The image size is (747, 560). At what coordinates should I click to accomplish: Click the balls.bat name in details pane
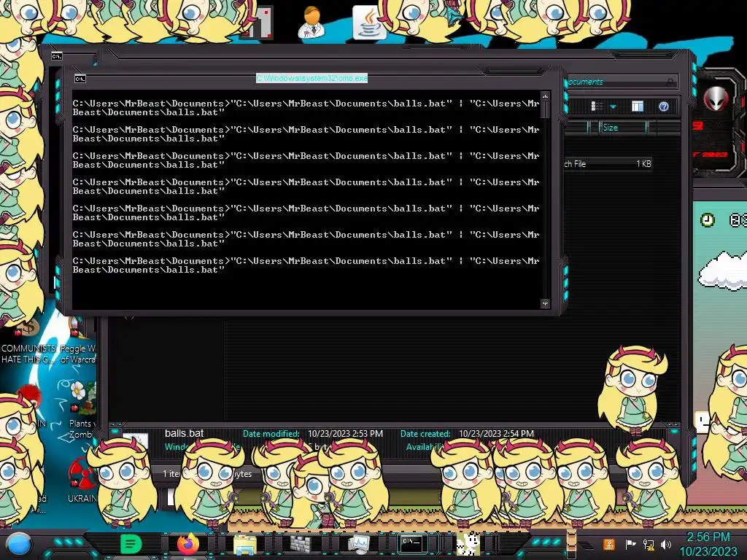coord(184,433)
